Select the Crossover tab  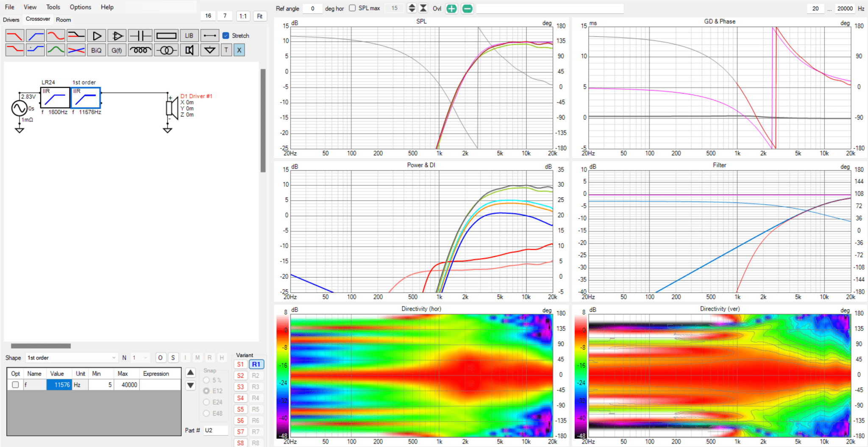click(x=38, y=19)
